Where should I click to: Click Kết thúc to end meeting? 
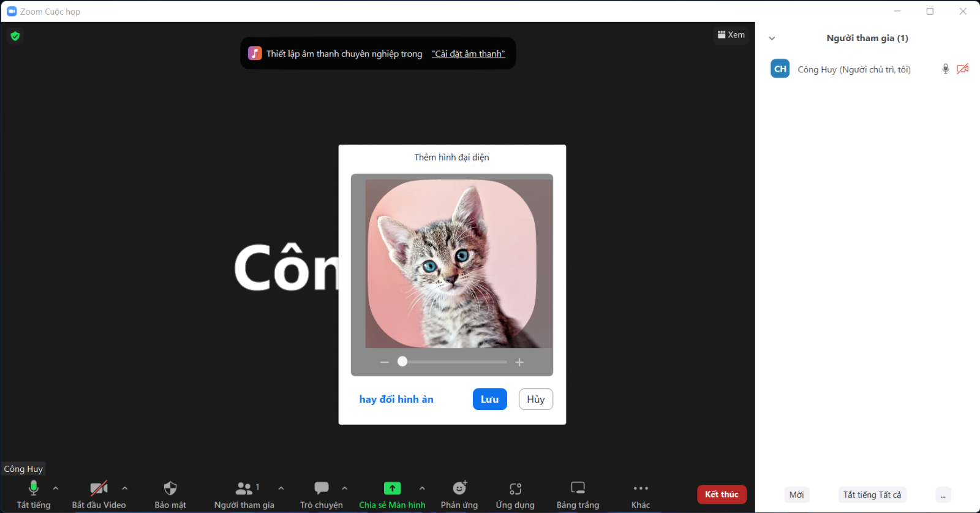pos(722,495)
